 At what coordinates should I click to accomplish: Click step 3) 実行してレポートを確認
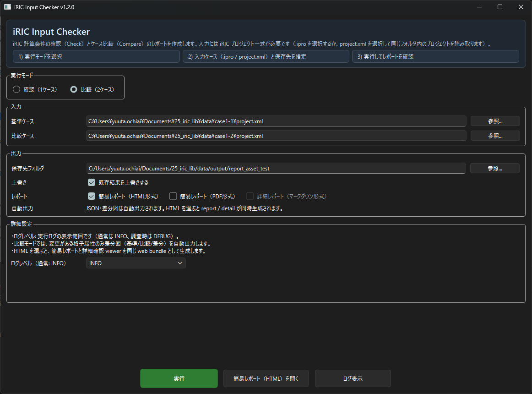coord(435,57)
